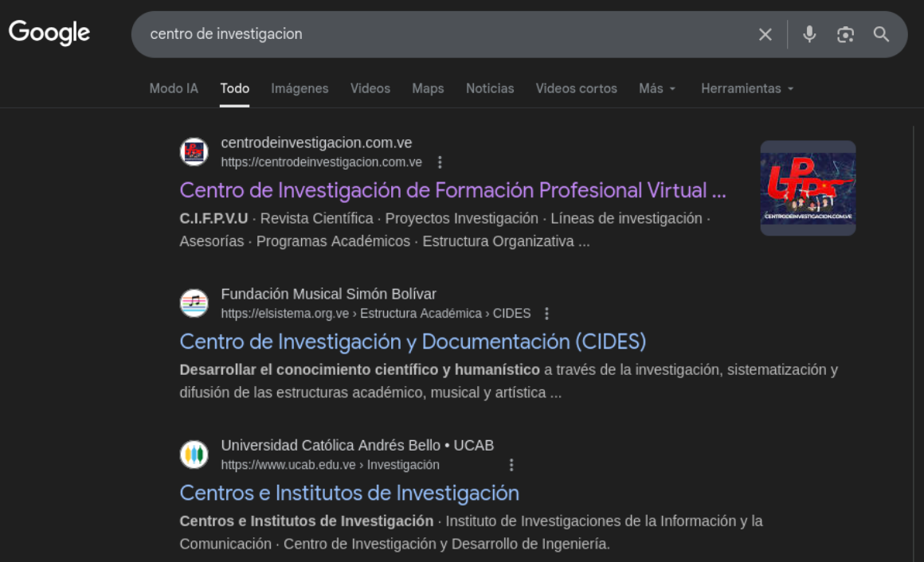Click the centrodeinvestigacion.com.ve result thumbnail image
This screenshot has height=562, width=924.
[x=808, y=188]
